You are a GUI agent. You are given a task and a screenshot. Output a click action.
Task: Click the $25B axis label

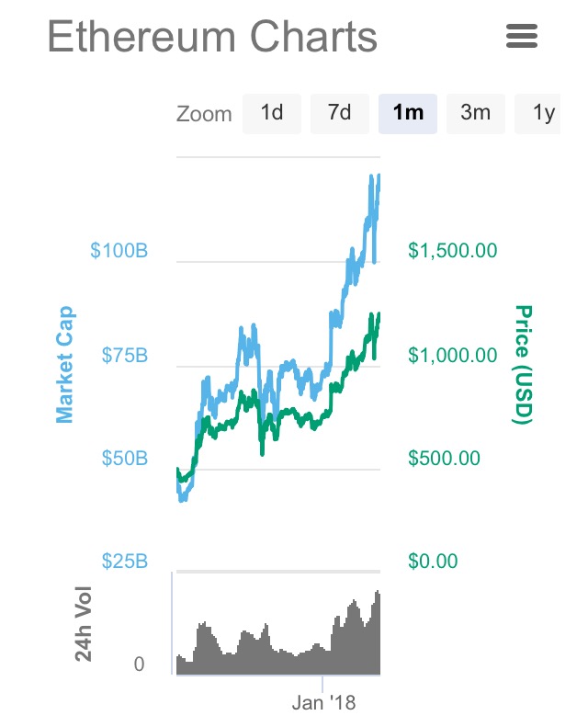pyautogui.click(x=124, y=561)
